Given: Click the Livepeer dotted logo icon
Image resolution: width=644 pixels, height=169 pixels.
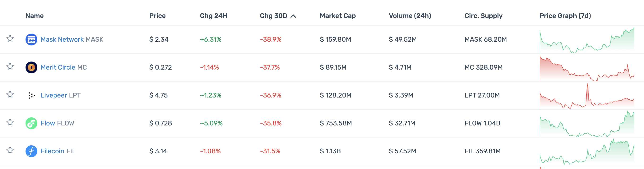Looking at the screenshot, I should 31,95.
